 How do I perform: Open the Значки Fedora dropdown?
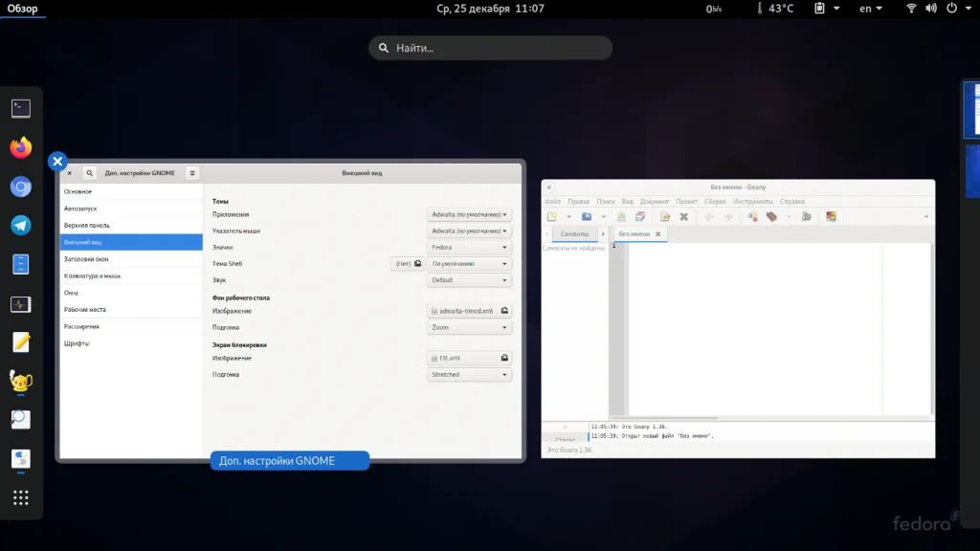click(x=469, y=248)
